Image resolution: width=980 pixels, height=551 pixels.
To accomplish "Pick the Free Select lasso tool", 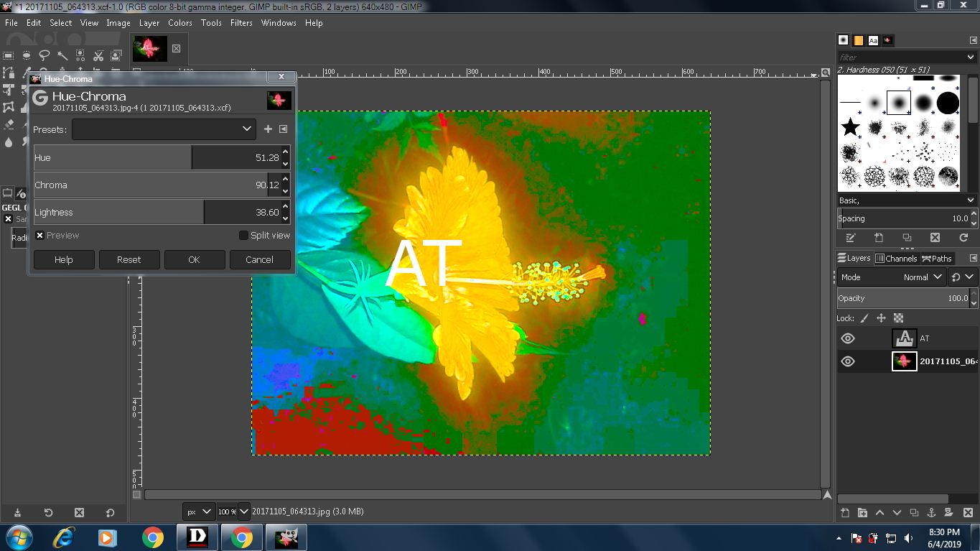I will coord(45,55).
